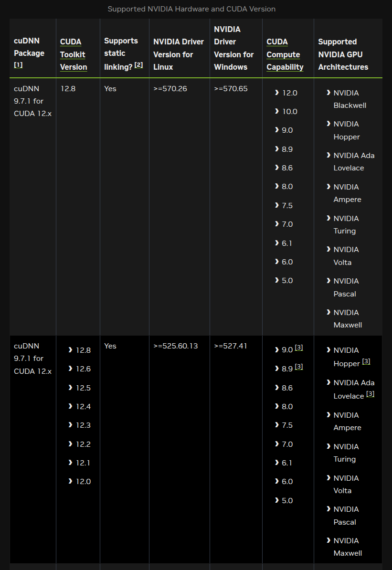Click NVIDIA Volta in the >=525.60.13 row
Viewport: 392px width, 570px height.
pyautogui.click(x=346, y=484)
